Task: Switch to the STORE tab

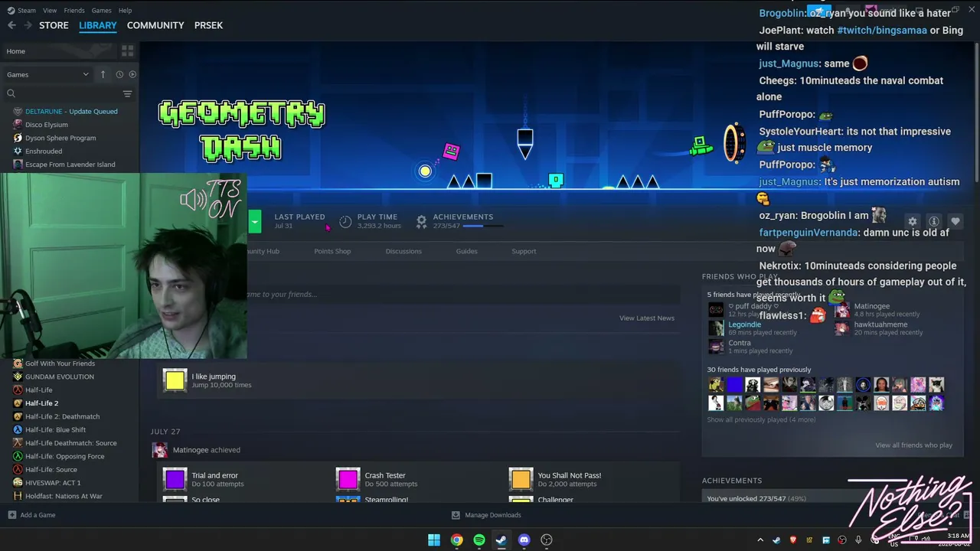Action: [x=54, y=25]
